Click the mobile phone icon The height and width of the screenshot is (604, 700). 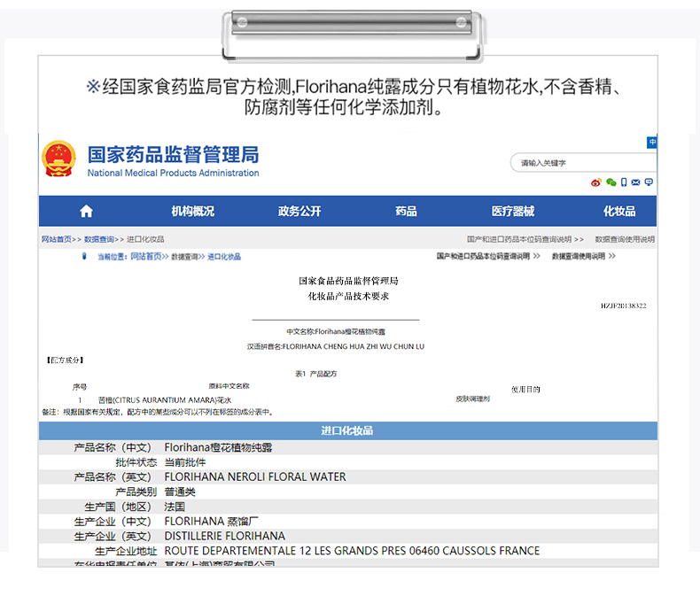624,182
